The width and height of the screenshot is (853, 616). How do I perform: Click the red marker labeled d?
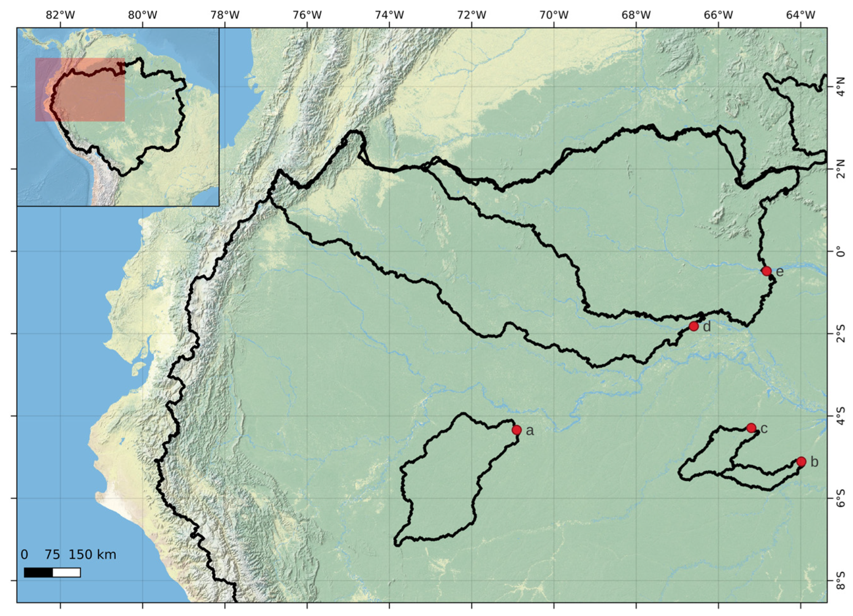click(694, 326)
